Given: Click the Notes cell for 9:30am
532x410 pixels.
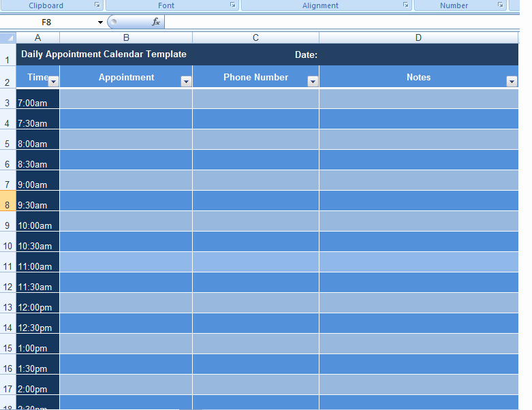Looking at the screenshot, I should coord(419,201).
